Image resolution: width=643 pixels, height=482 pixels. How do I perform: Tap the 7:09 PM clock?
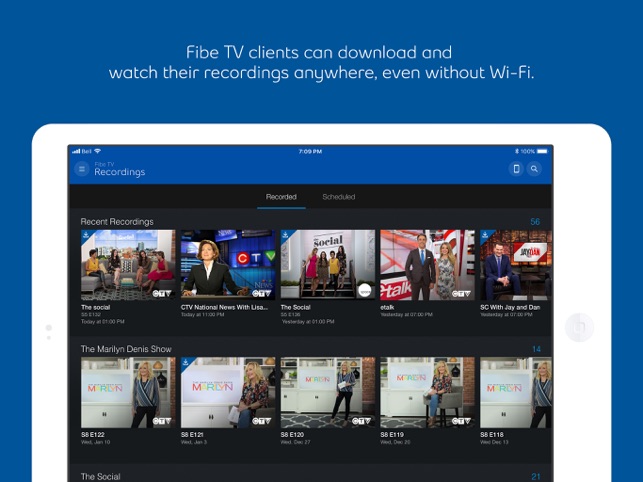[310, 151]
